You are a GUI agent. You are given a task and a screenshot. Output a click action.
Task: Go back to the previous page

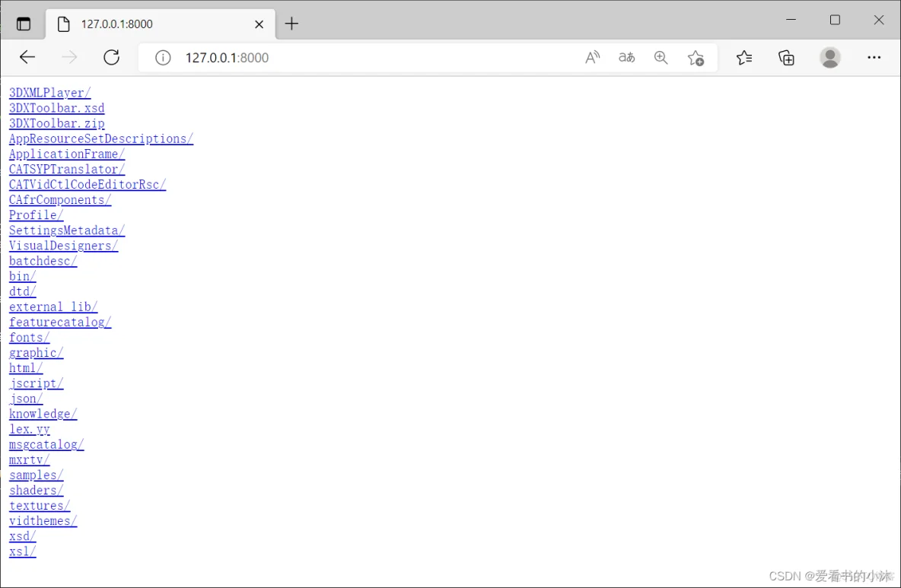(27, 57)
